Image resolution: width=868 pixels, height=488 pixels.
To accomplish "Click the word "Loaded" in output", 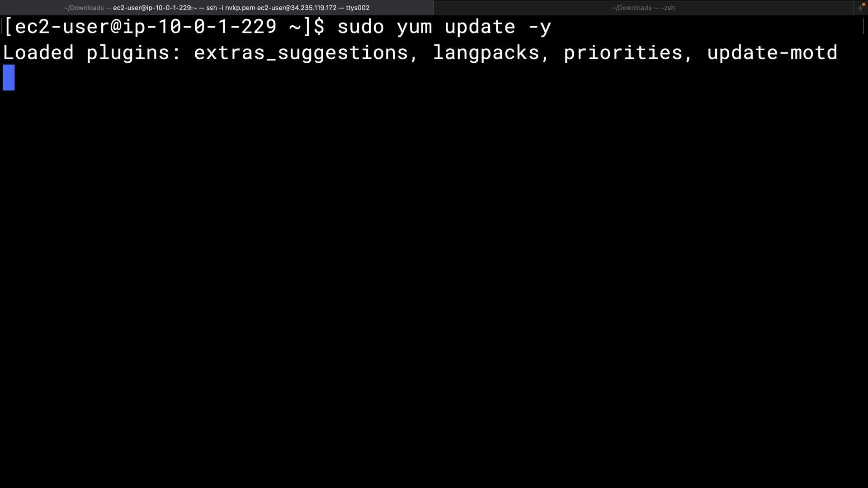I will coord(38,52).
